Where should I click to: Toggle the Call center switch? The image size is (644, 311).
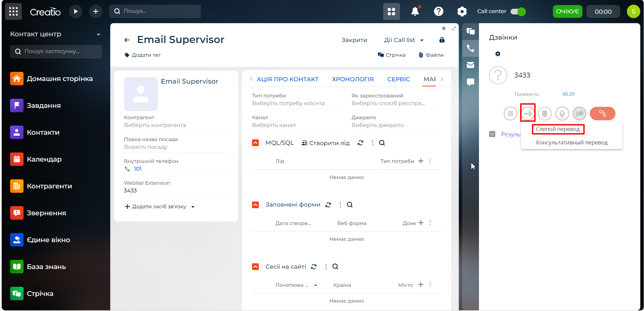click(518, 11)
